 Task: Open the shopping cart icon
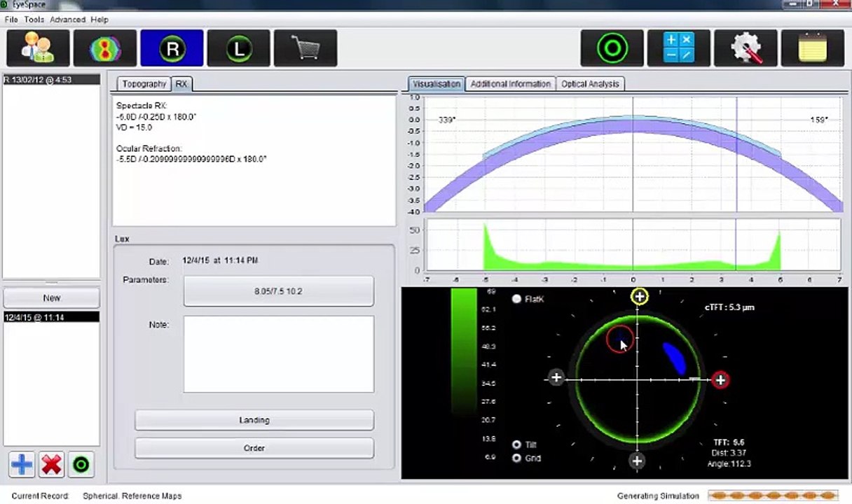[x=305, y=48]
